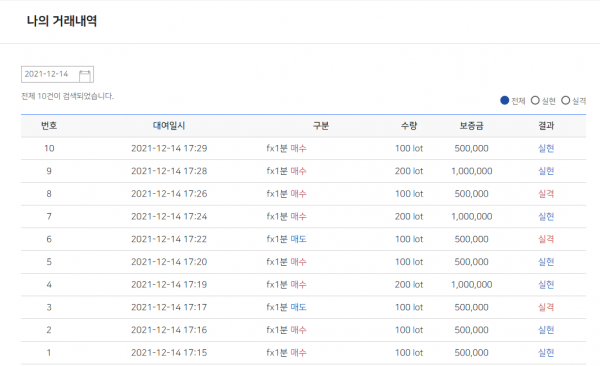Select transaction row dated 2021-12-14 17:24
The width and height of the screenshot is (600, 366).
point(303,217)
